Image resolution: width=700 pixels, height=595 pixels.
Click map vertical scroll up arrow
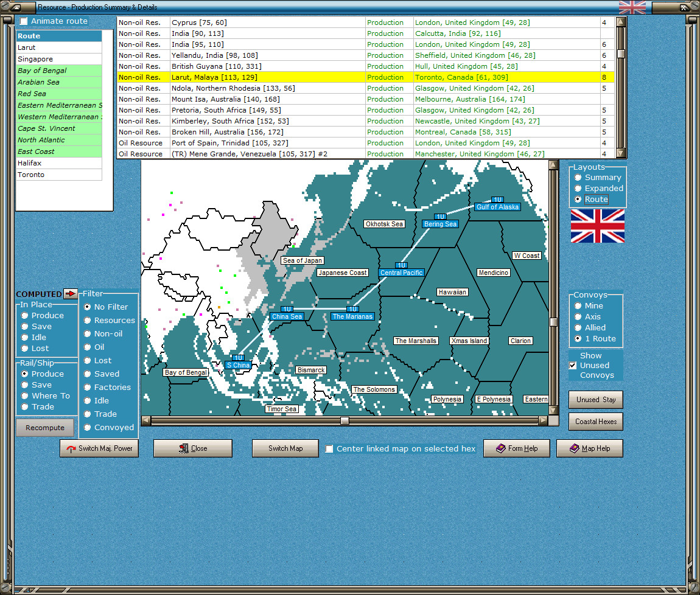tap(553, 165)
